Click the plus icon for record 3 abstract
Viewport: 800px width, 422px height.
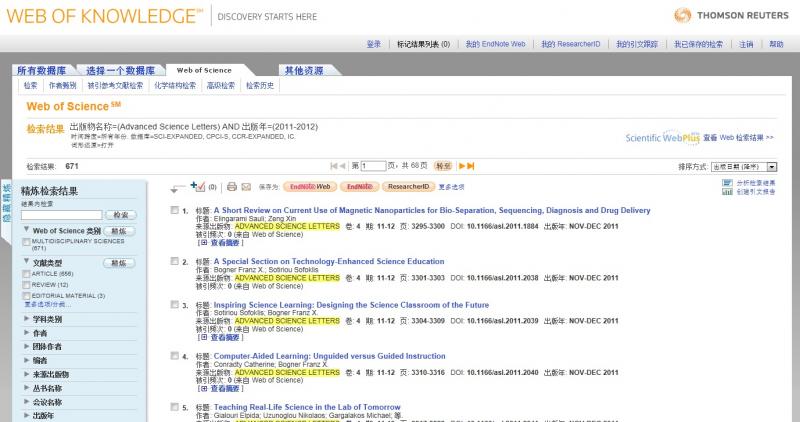[204, 337]
